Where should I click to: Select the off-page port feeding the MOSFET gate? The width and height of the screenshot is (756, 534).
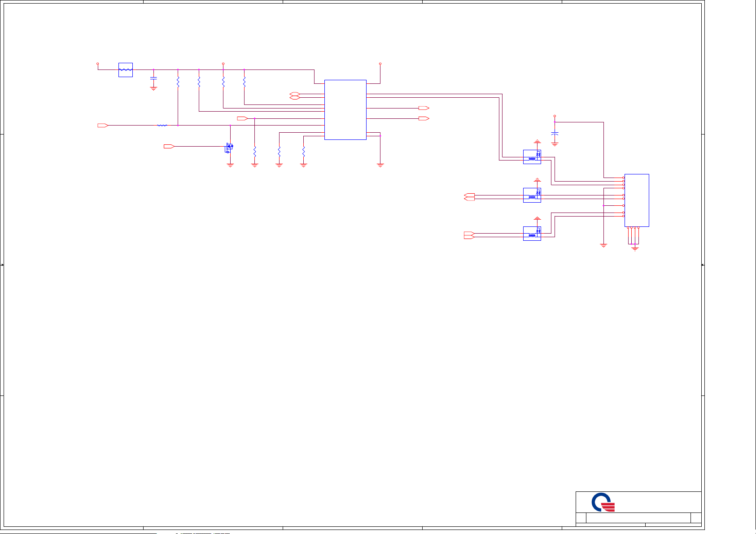(x=169, y=147)
